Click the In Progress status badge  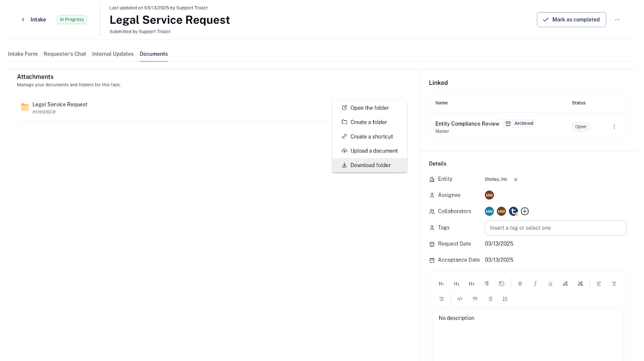tap(72, 20)
